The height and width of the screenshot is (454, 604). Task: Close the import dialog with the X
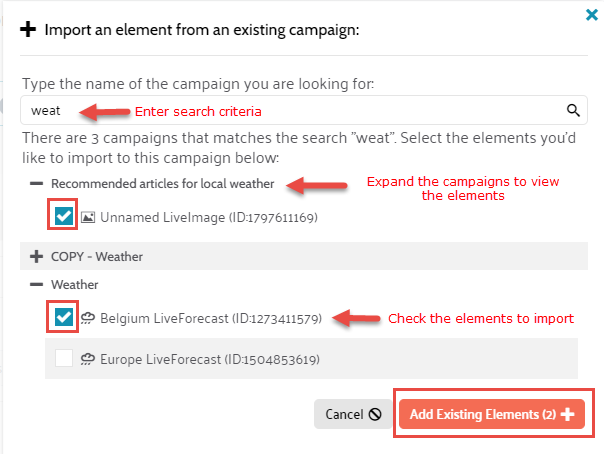592,14
